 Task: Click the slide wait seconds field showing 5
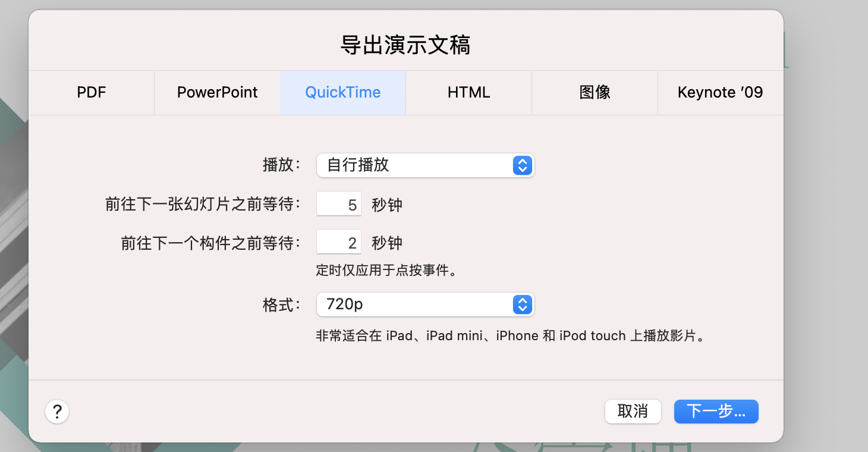[339, 204]
